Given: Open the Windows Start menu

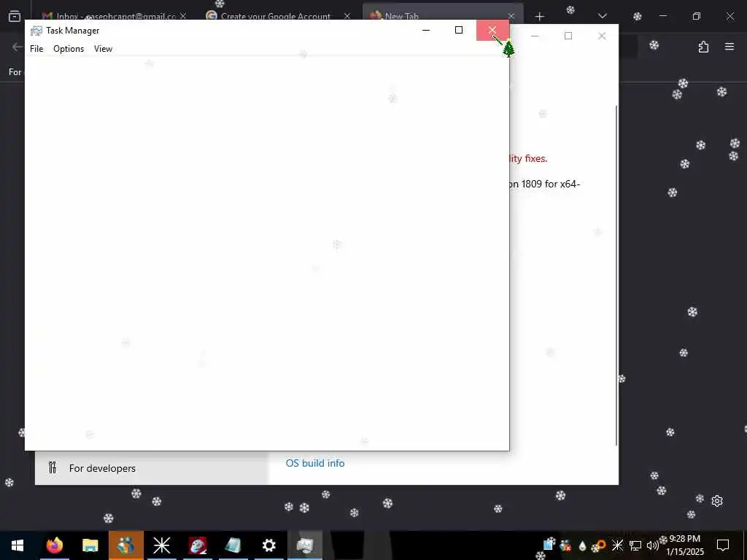Looking at the screenshot, I should pyautogui.click(x=18, y=545).
